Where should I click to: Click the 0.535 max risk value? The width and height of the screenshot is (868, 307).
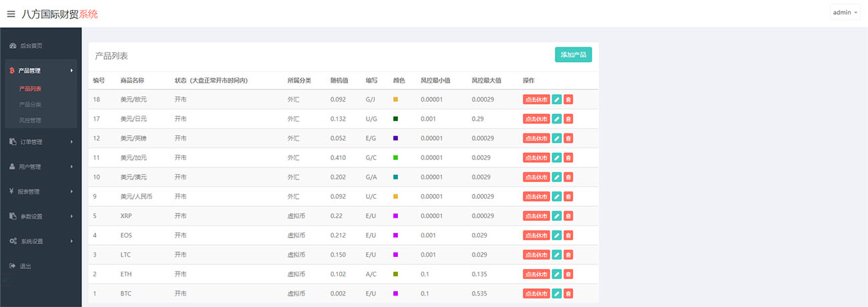click(x=479, y=293)
